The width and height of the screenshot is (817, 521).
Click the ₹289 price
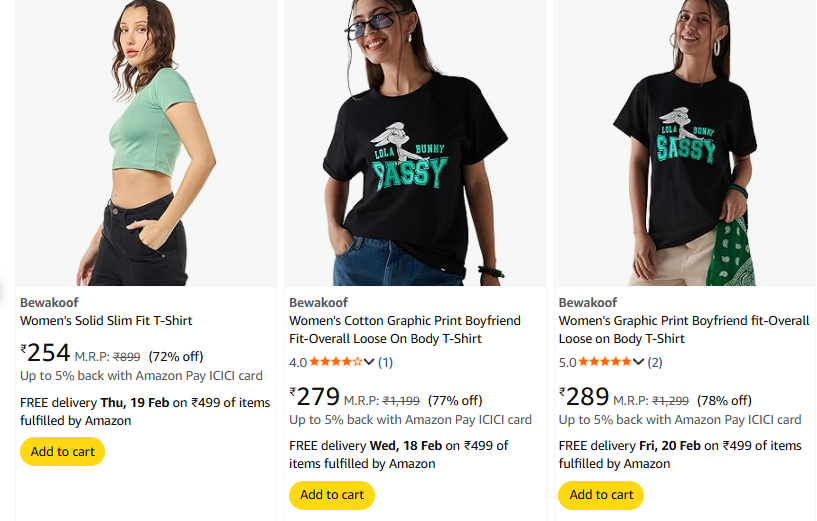584,397
